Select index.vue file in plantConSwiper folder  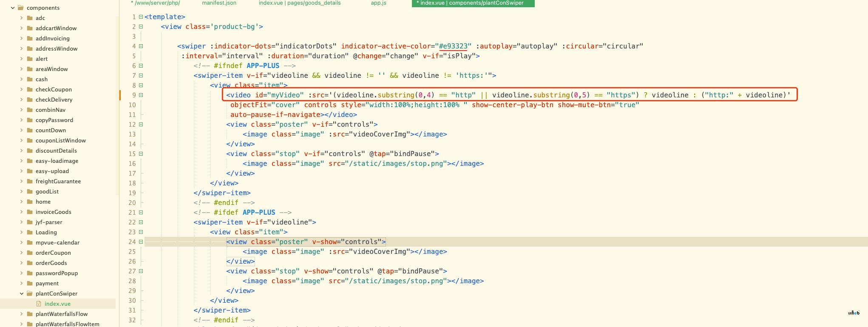(57, 304)
